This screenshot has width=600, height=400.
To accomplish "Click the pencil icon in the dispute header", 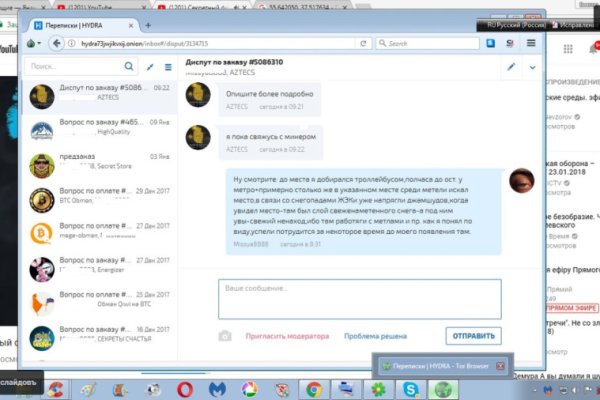I will [x=511, y=67].
